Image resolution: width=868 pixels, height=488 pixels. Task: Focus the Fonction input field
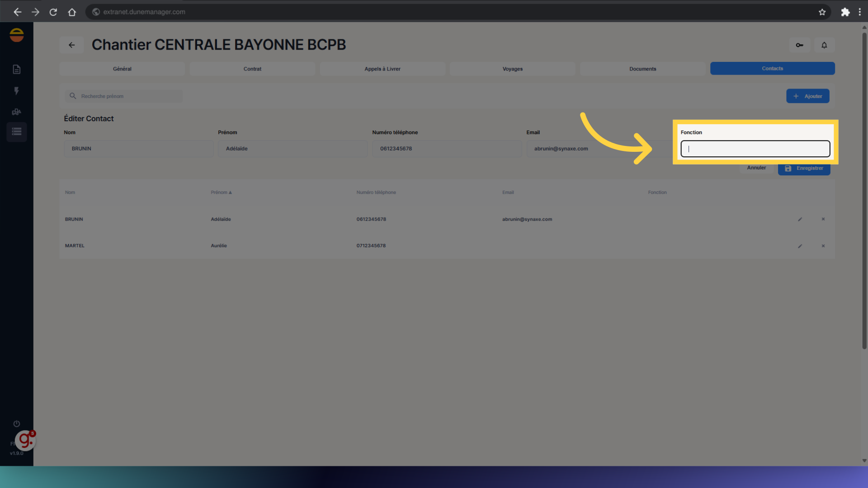pos(755,149)
